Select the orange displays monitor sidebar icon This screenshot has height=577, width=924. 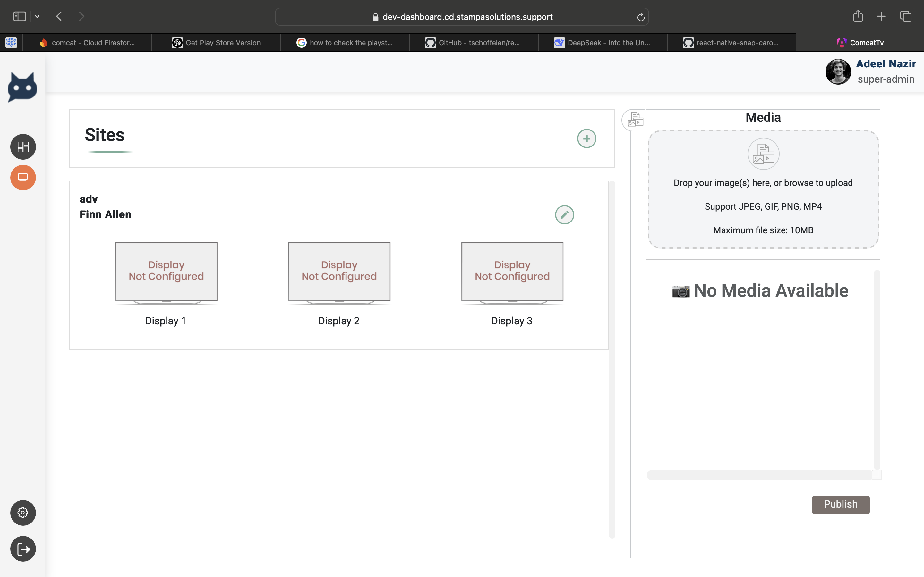23,178
